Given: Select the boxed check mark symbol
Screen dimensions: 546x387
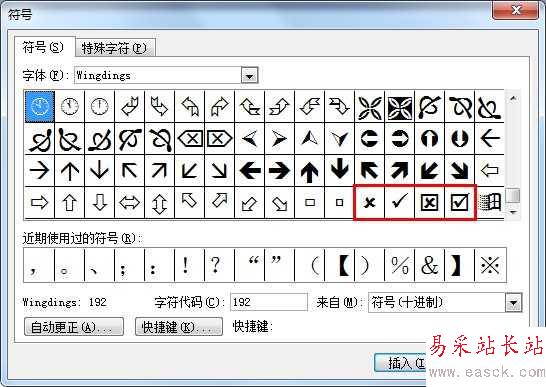Looking at the screenshot, I should click(x=459, y=202).
